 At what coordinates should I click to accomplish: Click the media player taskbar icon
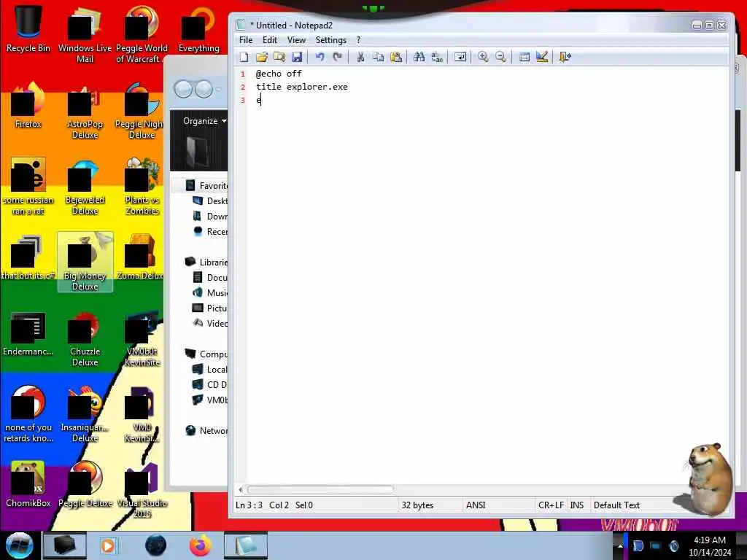point(108,545)
